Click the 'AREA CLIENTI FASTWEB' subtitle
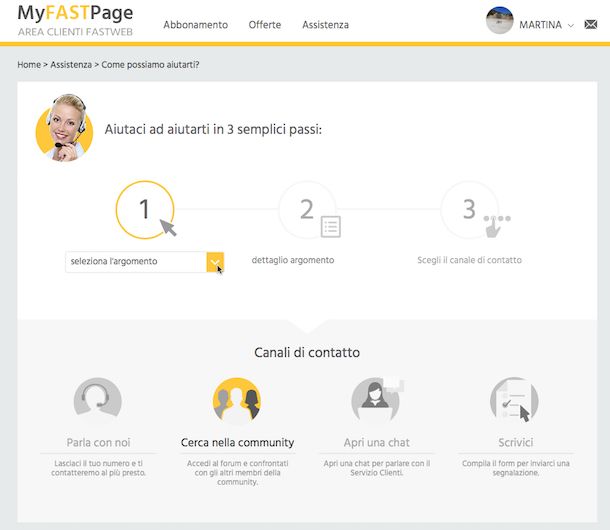Viewport: 610px width, 530px height. pyautogui.click(x=75, y=32)
